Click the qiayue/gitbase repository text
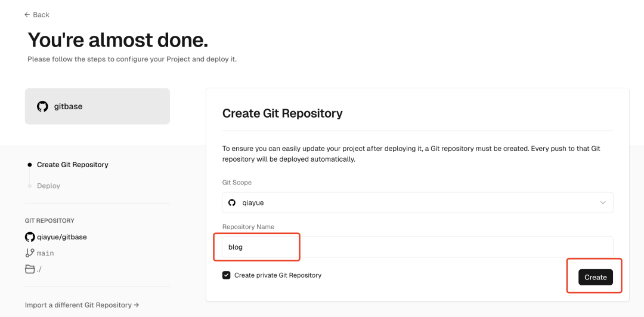Viewport: 644px width, 317px height. pyautogui.click(x=62, y=237)
